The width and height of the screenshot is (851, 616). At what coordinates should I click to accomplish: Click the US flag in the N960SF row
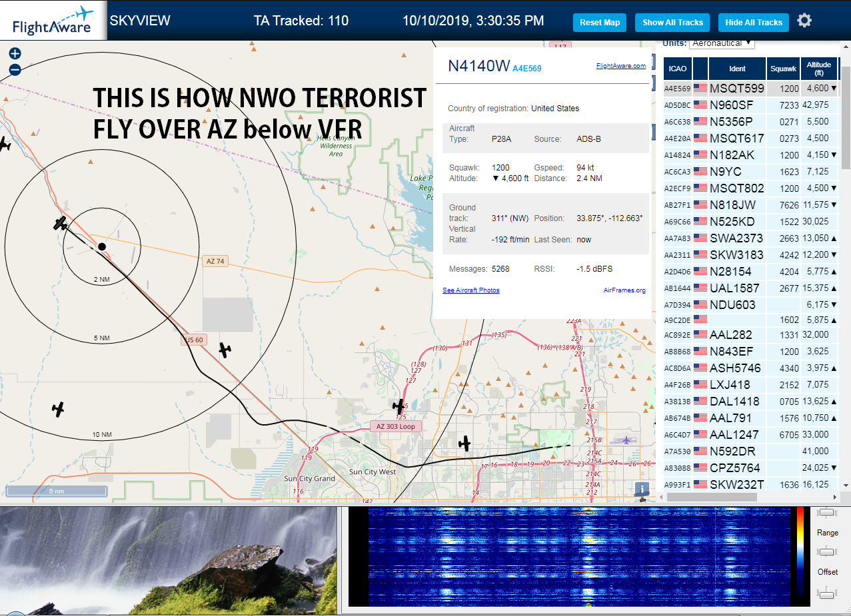[700, 105]
